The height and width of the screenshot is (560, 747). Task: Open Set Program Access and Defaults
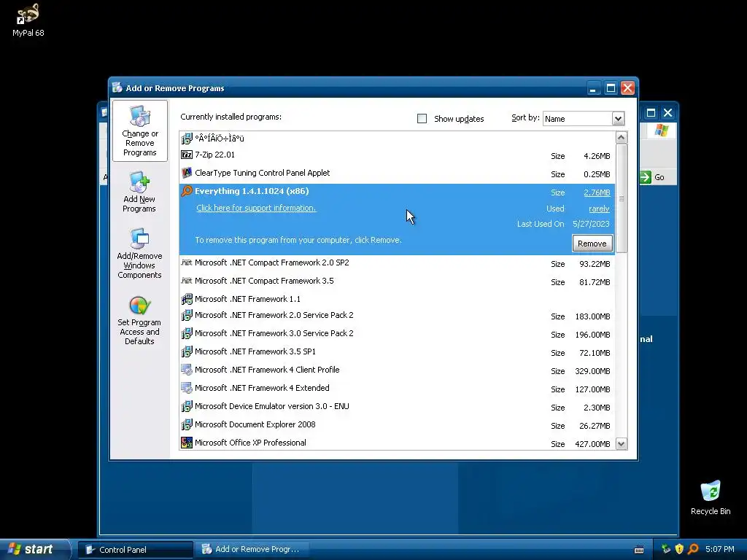click(139, 320)
